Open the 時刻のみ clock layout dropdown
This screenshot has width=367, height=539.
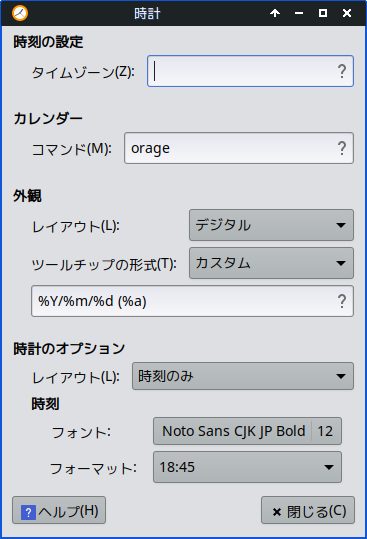[243, 376]
